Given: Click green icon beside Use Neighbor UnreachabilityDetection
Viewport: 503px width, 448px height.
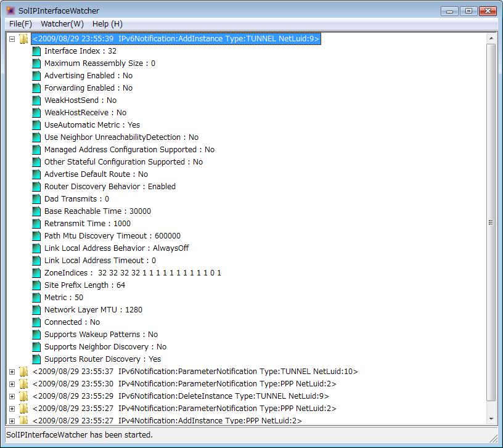Looking at the screenshot, I should click(36, 137).
